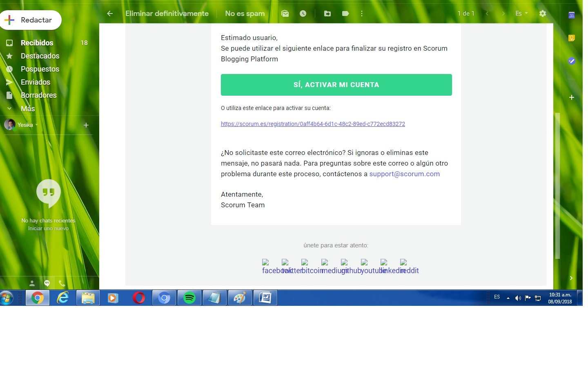Show hidden tray icons arrow
This screenshot has width=588, height=368.
tap(508, 298)
